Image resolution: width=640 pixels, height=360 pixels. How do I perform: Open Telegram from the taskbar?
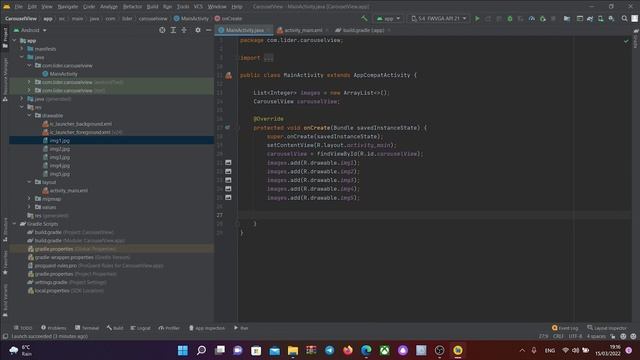[329, 350]
